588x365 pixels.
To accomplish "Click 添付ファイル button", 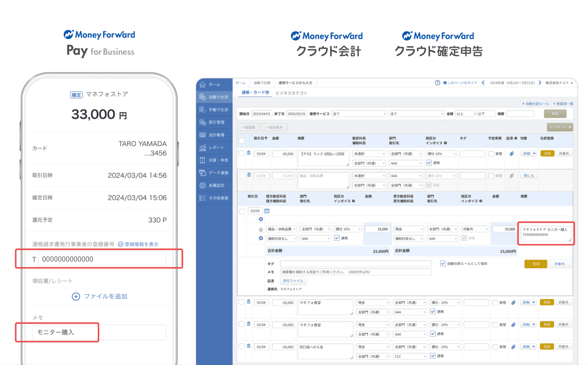I will (x=293, y=281).
